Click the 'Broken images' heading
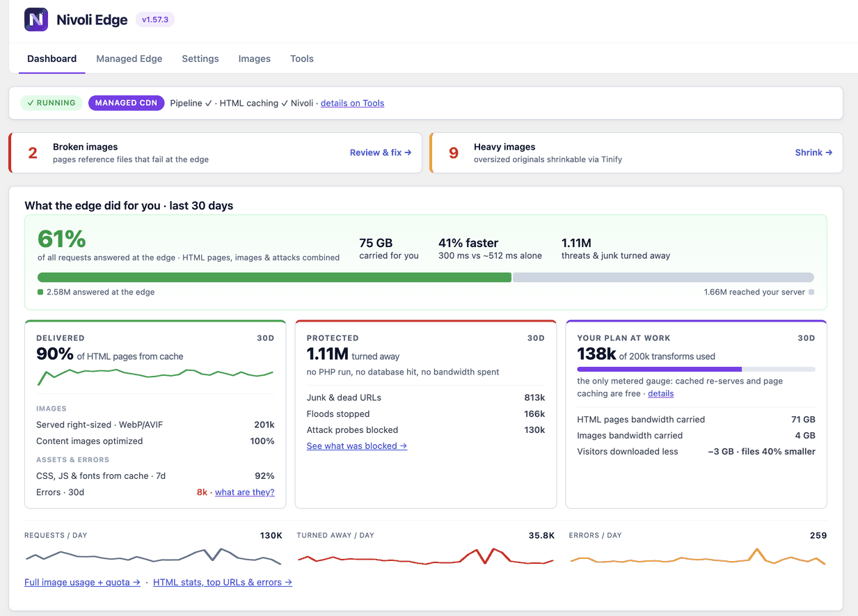858x616 pixels. pyautogui.click(x=85, y=147)
